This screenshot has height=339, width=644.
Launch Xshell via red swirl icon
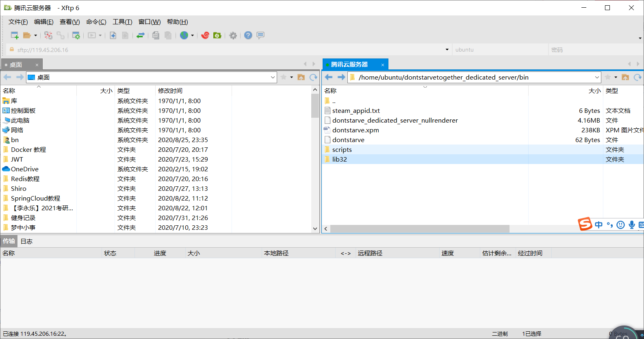coord(205,35)
